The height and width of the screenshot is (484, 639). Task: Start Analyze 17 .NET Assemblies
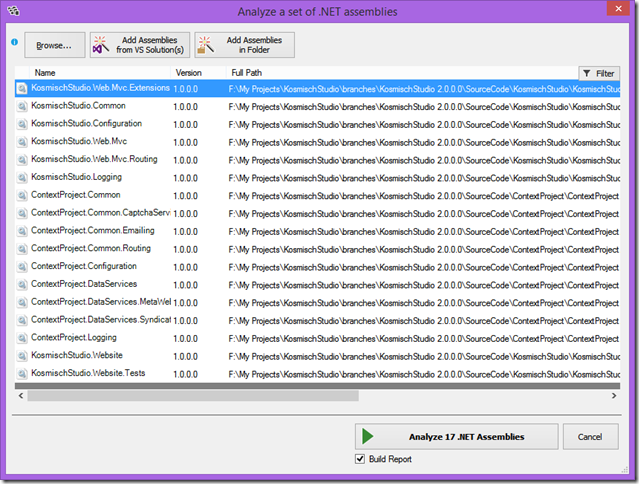(456, 437)
